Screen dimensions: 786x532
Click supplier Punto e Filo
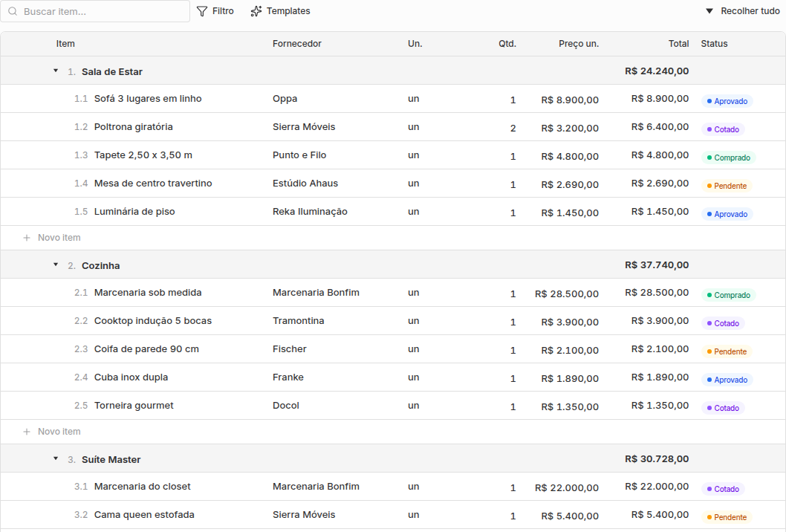299,155
